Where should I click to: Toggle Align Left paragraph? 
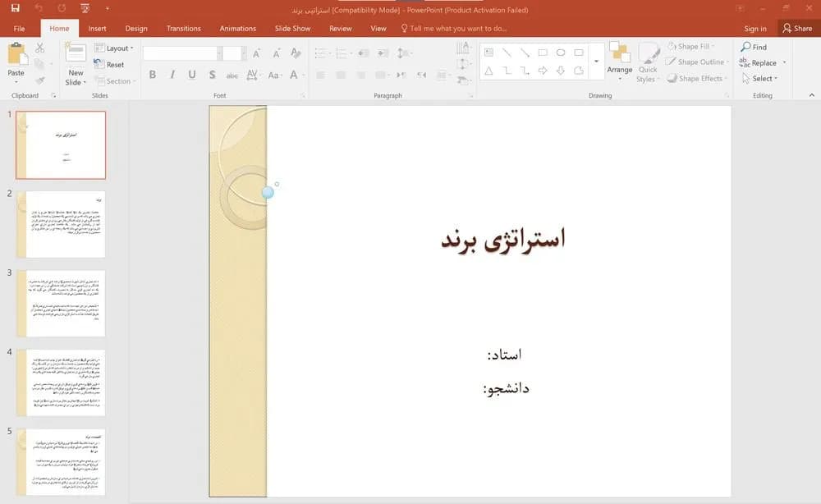320,76
